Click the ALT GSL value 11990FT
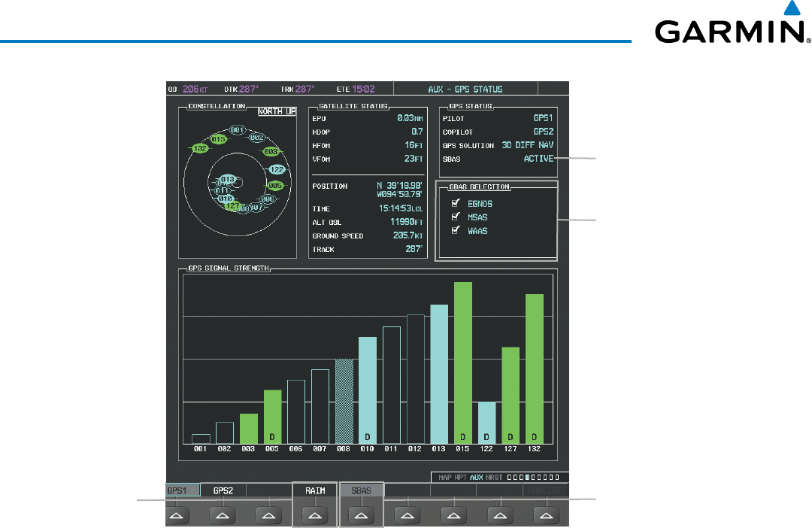Image resolution: width=812 pixels, height=528 pixels. coord(407,222)
